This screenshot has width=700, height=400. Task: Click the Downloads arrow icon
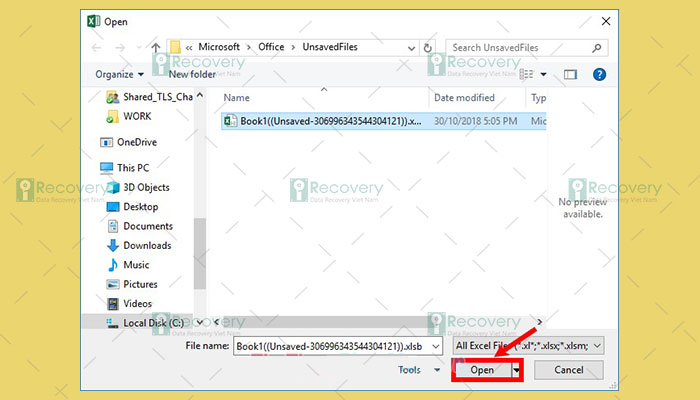tap(113, 246)
